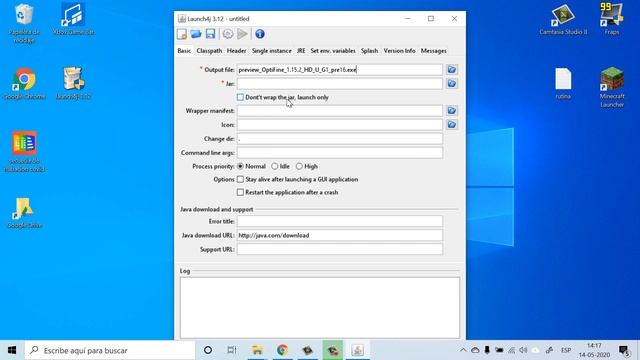Click the Cortana circle on taskbar
The height and width of the screenshot is (360, 640).
click(x=208, y=350)
